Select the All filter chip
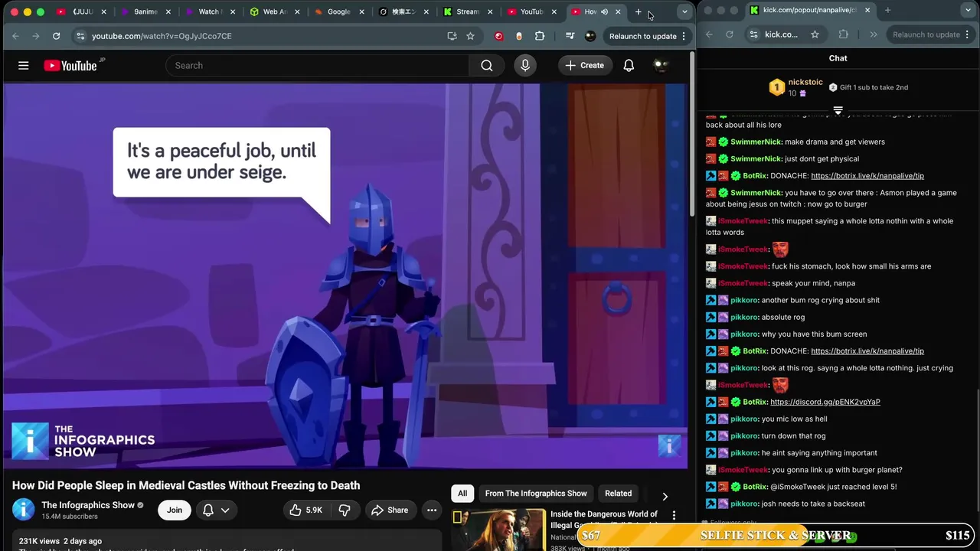Screen dimensions: 980x551 pos(462,494)
